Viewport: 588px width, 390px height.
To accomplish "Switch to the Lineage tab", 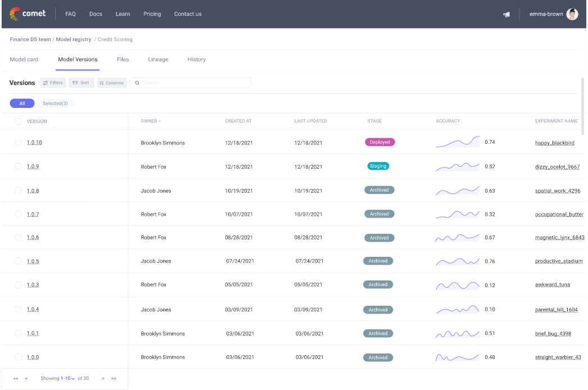I will click(x=158, y=60).
